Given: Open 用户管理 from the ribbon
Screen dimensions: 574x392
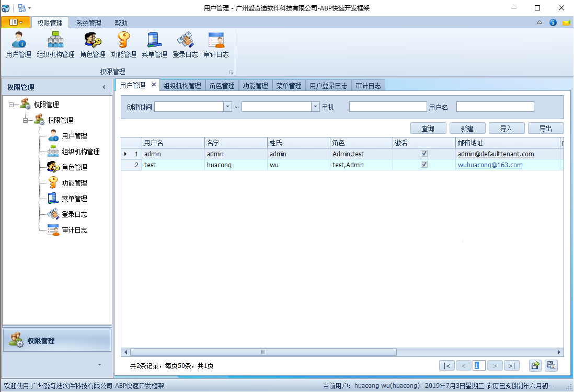Looking at the screenshot, I should (19, 45).
